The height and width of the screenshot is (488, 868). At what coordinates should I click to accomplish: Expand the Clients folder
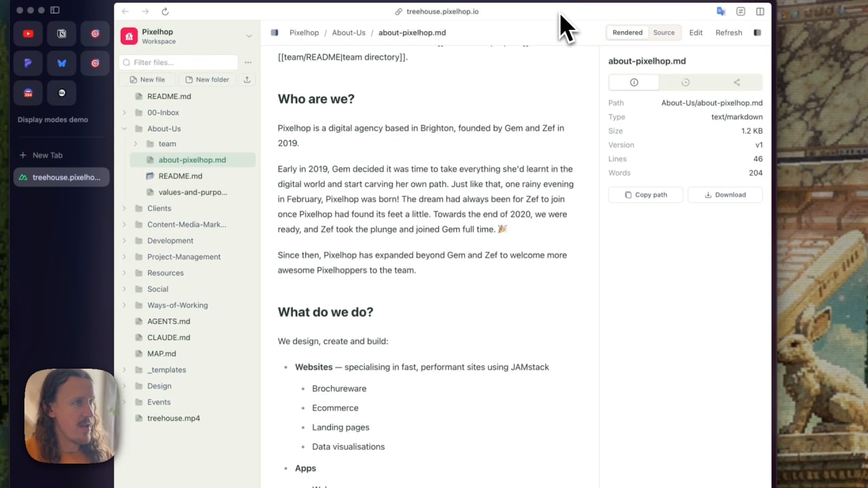[x=124, y=208]
